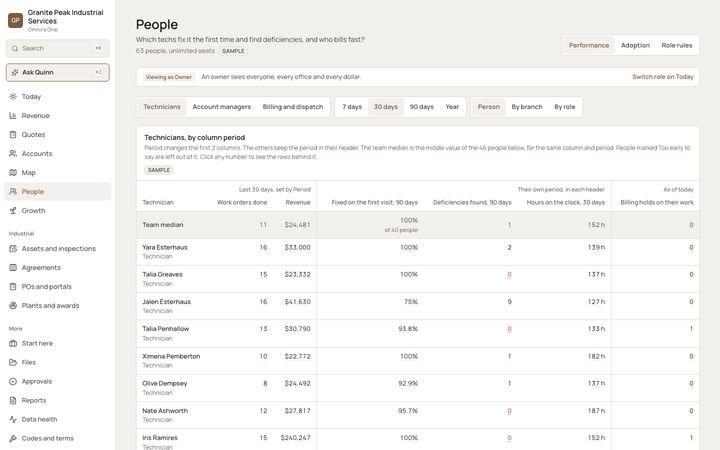This screenshot has width=720, height=450.
Task: Click Team median revenue $24,481
Action: point(298,225)
